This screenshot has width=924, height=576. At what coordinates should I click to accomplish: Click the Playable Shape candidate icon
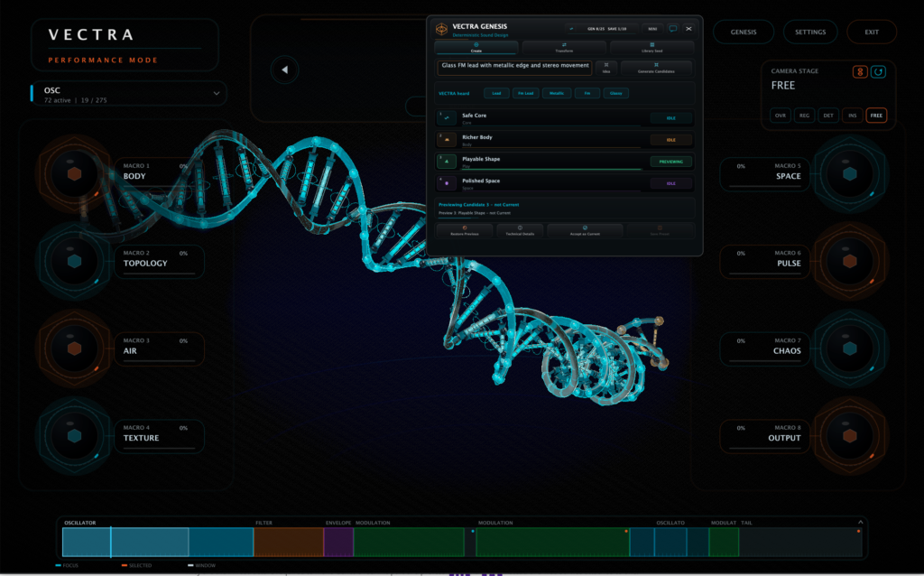(447, 162)
